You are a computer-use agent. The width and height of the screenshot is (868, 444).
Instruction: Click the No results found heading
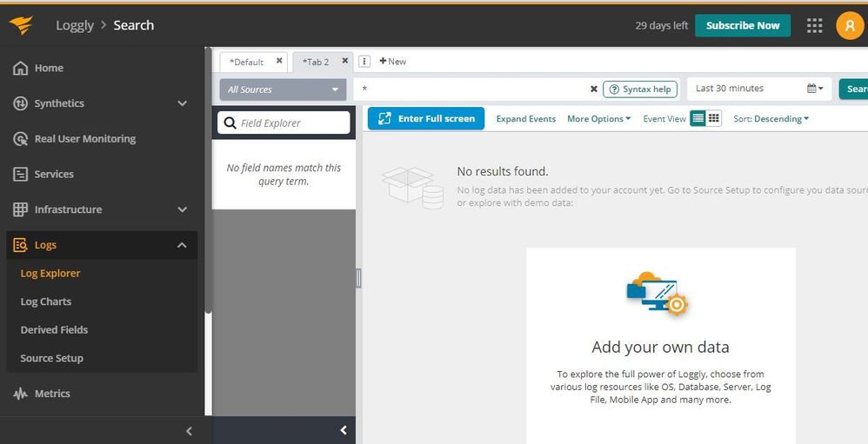pyautogui.click(x=503, y=171)
